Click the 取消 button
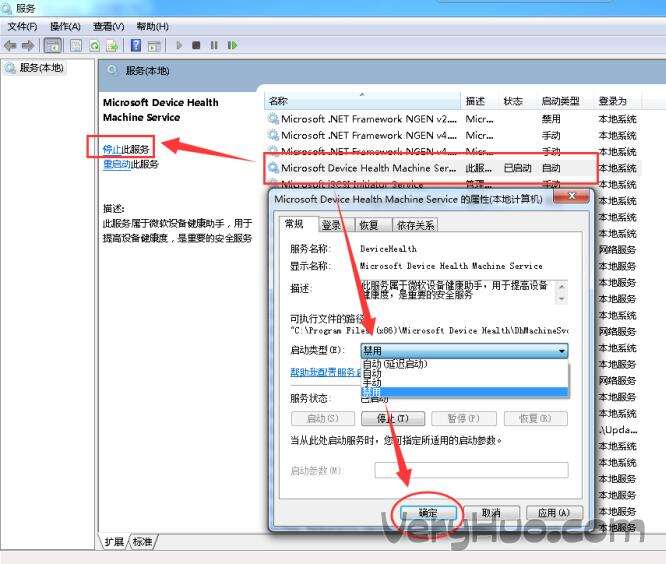The width and height of the screenshot is (666, 564). 491,513
